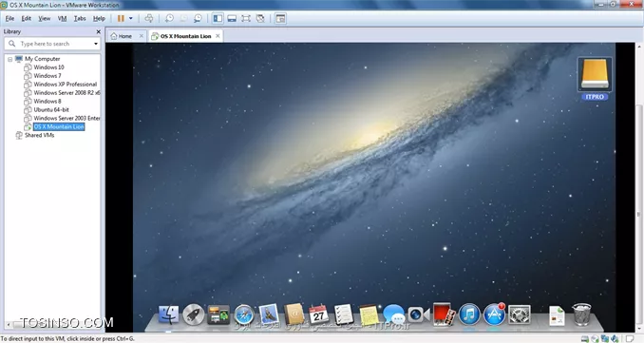Open the Help menu
Image resolution: width=644 pixels, height=343 pixels.
tap(99, 18)
